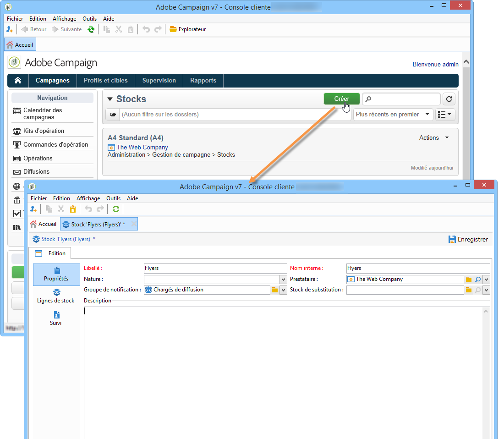The image size is (504, 439).
Task: Click the copy icon in front window toolbar
Action: pos(49,209)
